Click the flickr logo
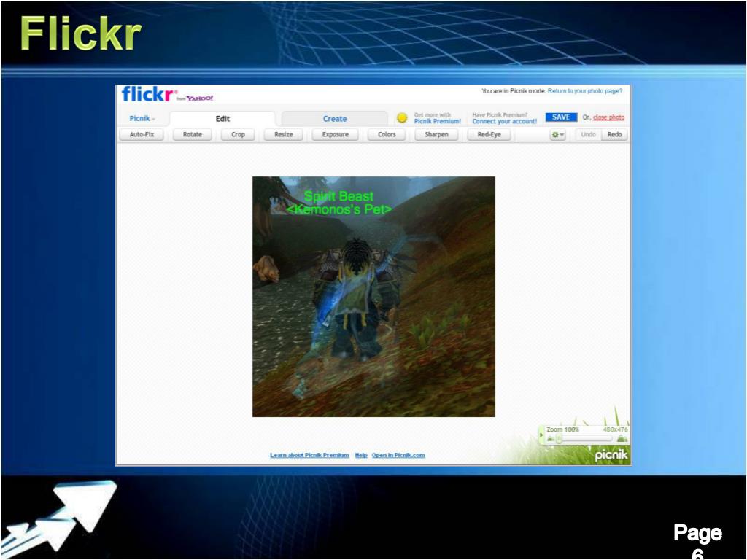Viewport: 747px width, 560px height. point(149,94)
